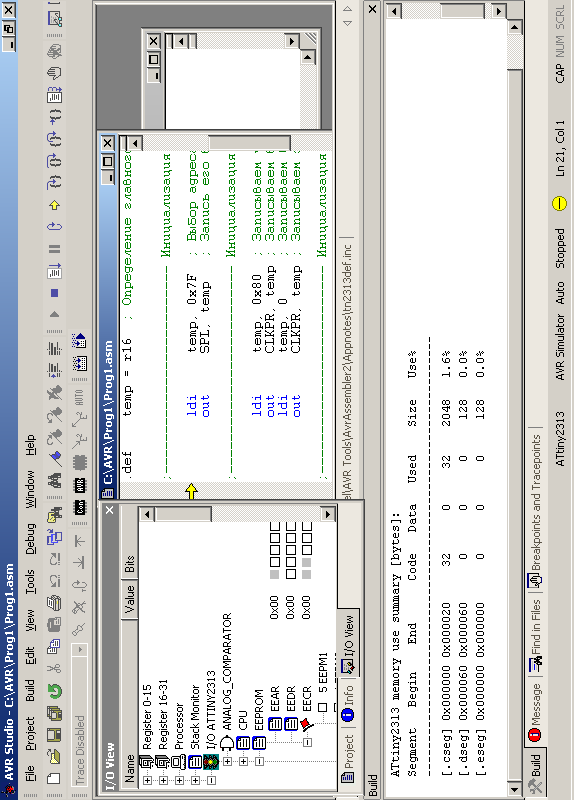This screenshot has width=574, height=800.
Task: Click Show Next Statement yellow arrow icon
Action: 54,205
